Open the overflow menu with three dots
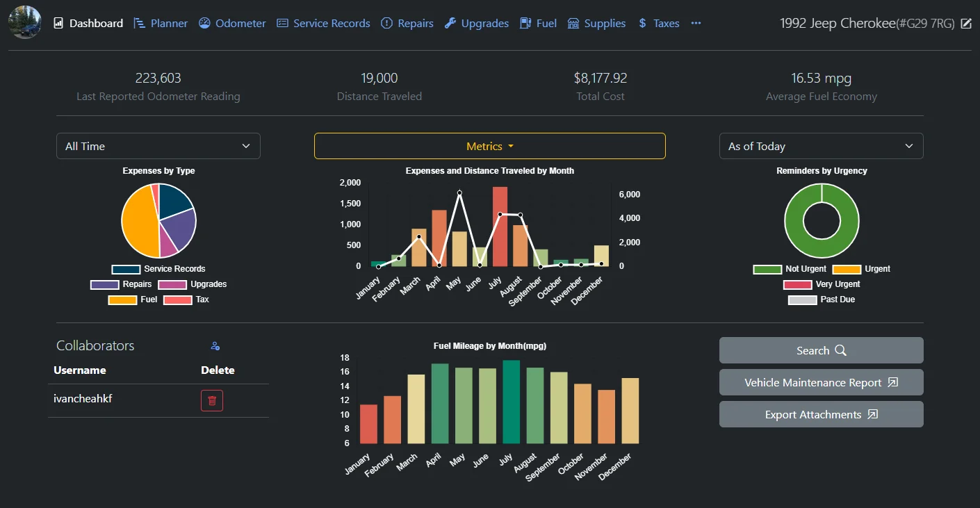This screenshot has width=980, height=508. [696, 23]
